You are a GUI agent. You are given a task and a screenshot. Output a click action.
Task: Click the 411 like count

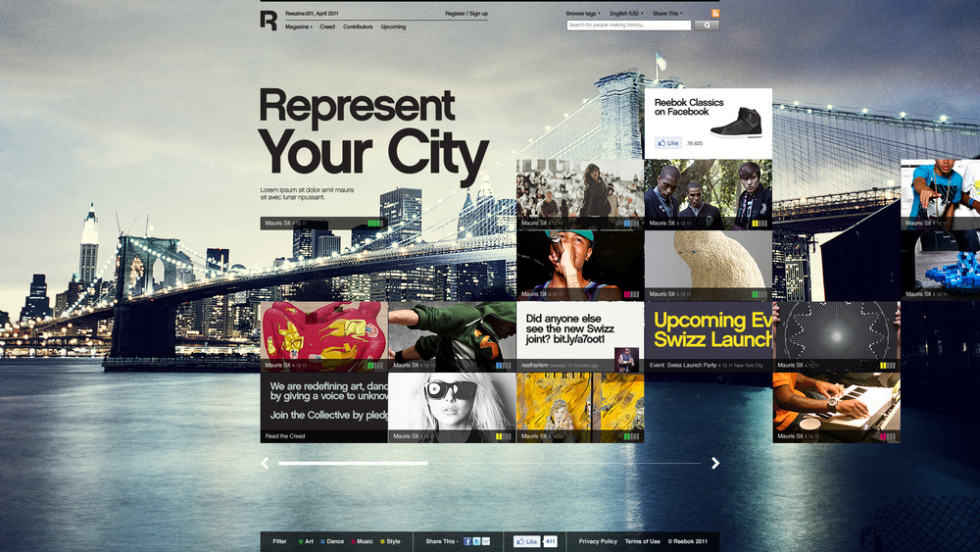(x=550, y=541)
